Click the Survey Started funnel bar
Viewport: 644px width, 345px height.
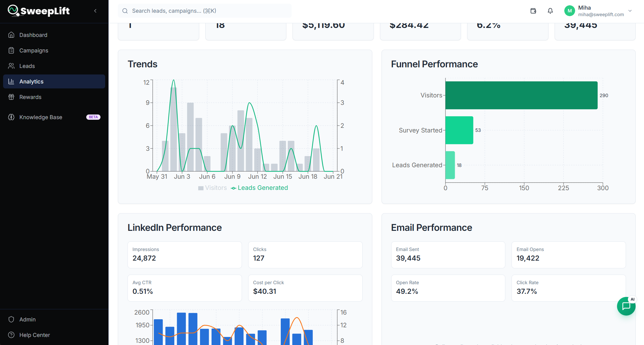[459, 130]
